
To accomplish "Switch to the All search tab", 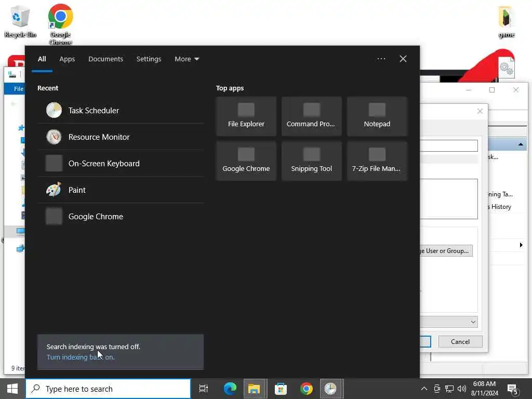I will [42, 59].
